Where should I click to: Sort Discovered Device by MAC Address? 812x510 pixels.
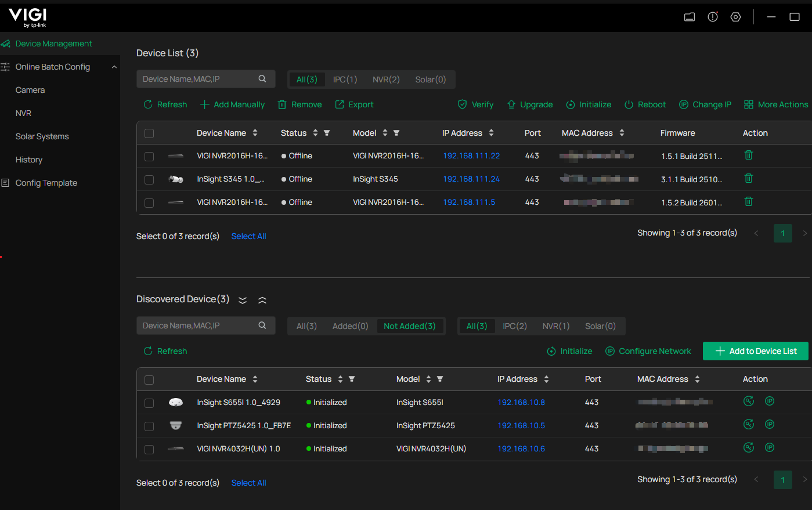[x=697, y=379]
